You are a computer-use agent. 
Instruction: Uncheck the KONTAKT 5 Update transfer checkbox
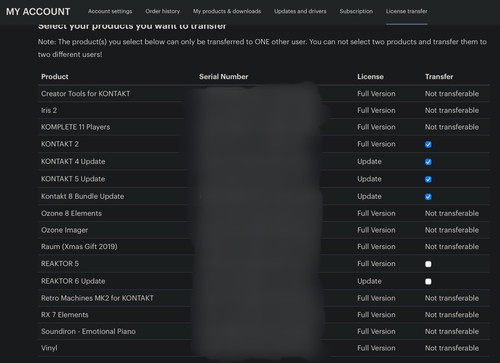click(428, 179)
